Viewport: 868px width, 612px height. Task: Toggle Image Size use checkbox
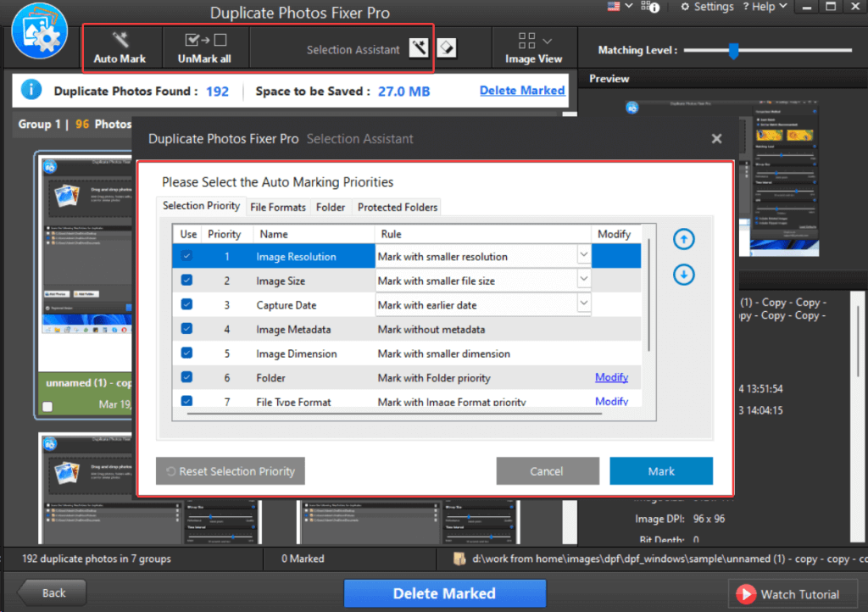coord(186,280)
